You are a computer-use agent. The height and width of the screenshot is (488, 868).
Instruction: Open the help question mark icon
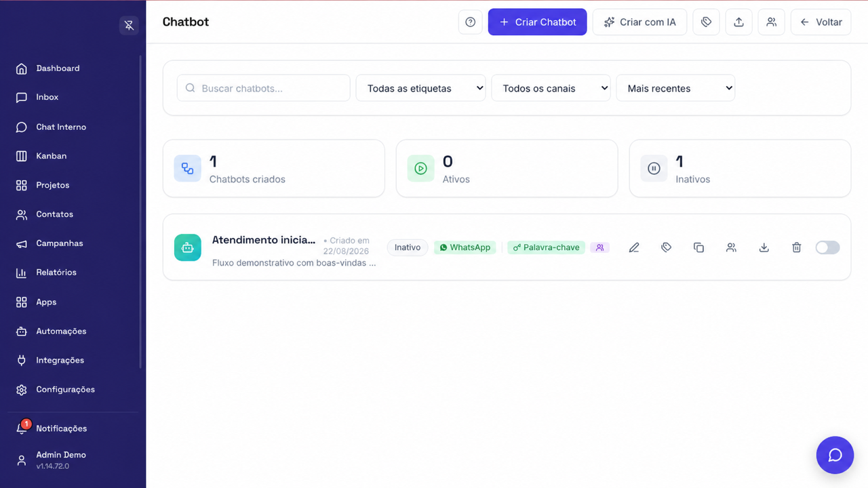[x=471, y=22]
